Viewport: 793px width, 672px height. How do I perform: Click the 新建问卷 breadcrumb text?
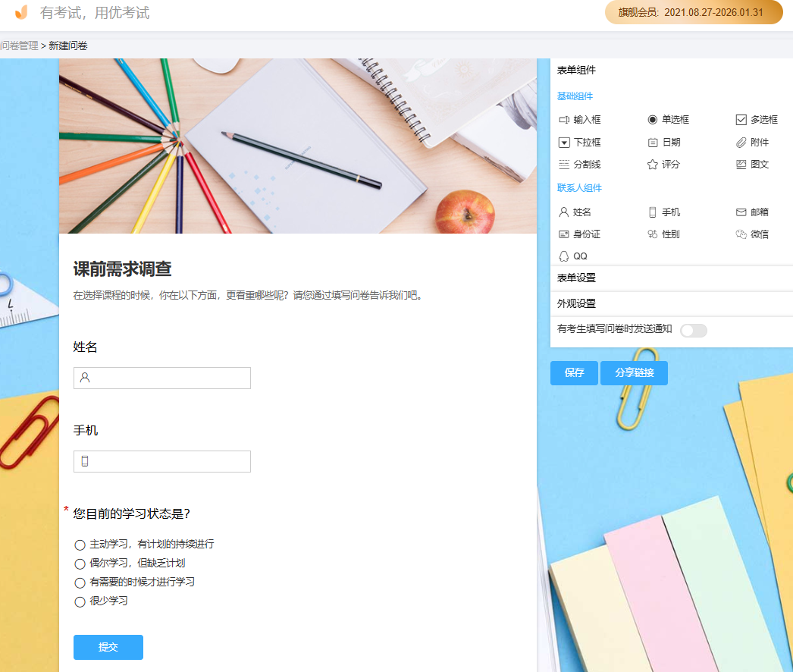[x=68, y=46]
